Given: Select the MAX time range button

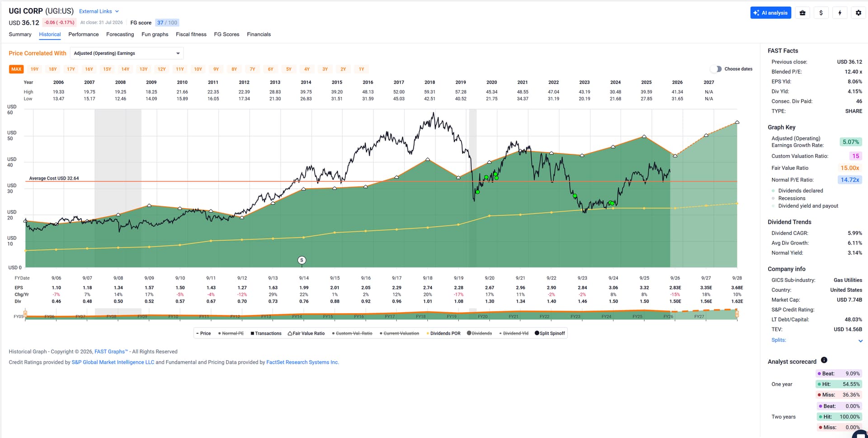Looking at the screenshot, I should click(16, 69).
